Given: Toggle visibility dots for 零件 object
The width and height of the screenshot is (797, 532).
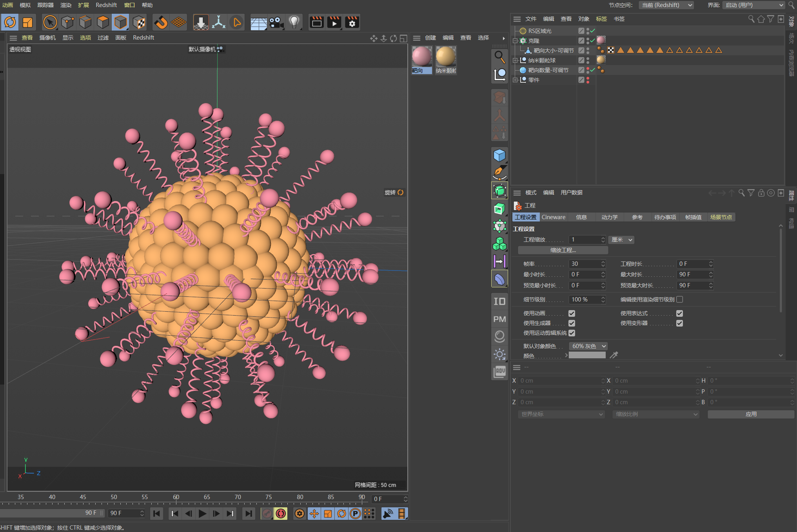Looking at the screenshot, I should 588,80.
